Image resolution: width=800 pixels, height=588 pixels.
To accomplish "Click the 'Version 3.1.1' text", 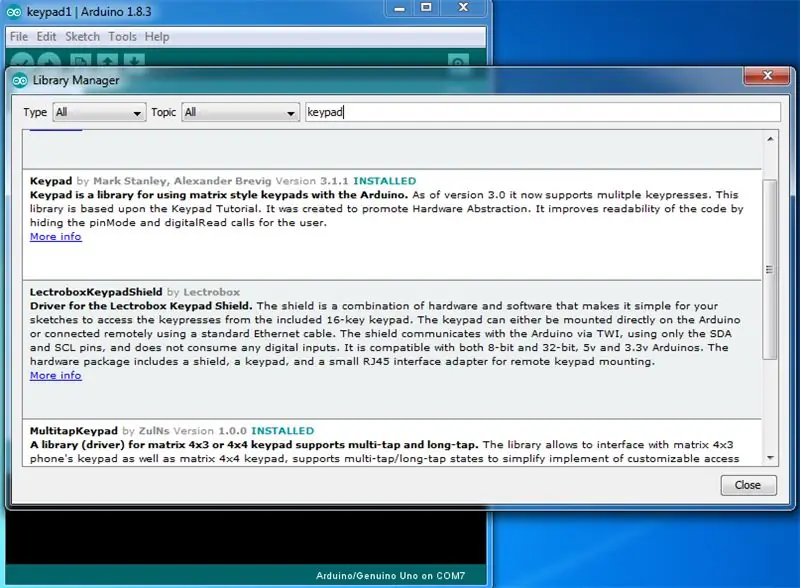I will coord(312,181).
